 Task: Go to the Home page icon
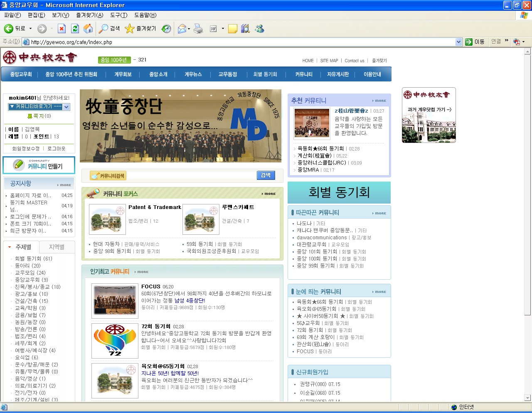88,29
